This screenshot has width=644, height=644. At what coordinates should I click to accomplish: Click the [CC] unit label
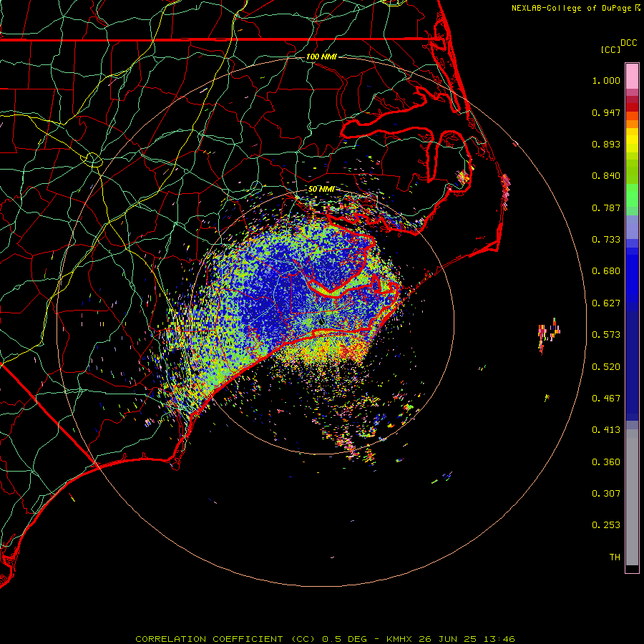610,49
